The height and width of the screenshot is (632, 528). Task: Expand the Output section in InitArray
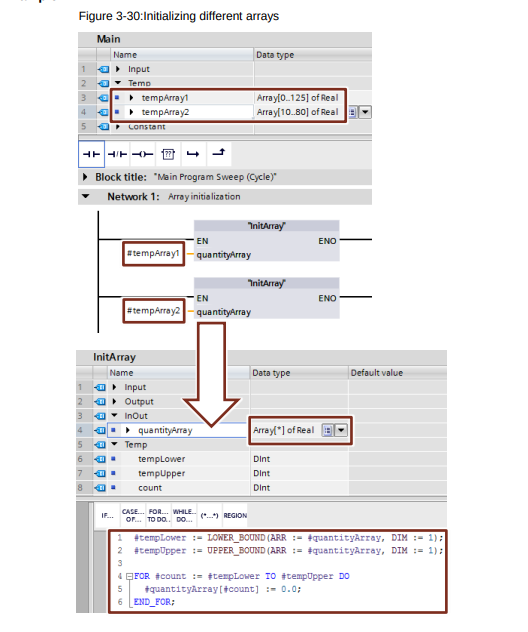coord(114,401)
